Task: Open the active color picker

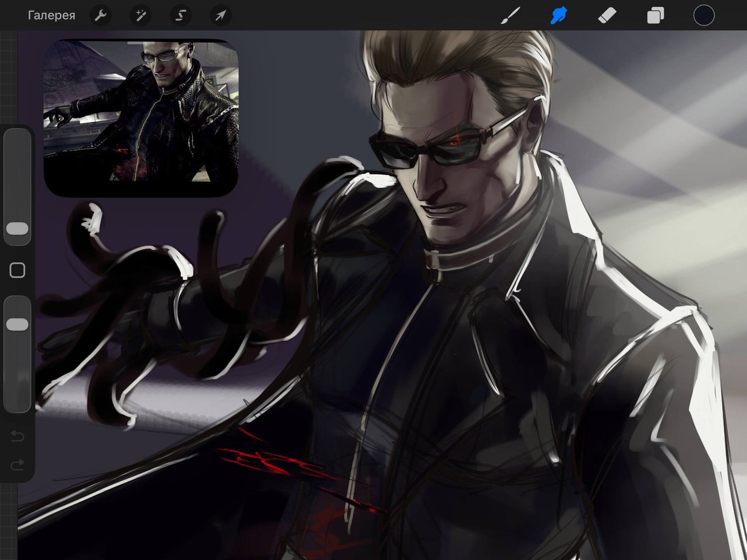Action: (704, 16)
